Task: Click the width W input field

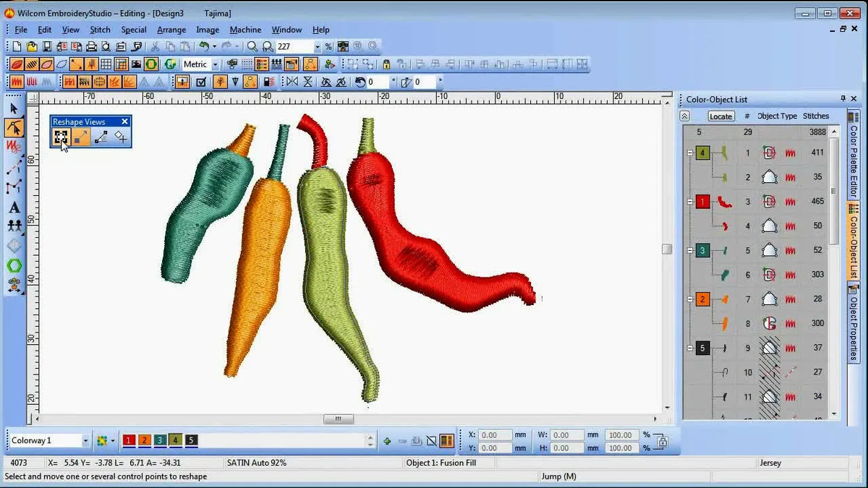Action: coord(567,435)
